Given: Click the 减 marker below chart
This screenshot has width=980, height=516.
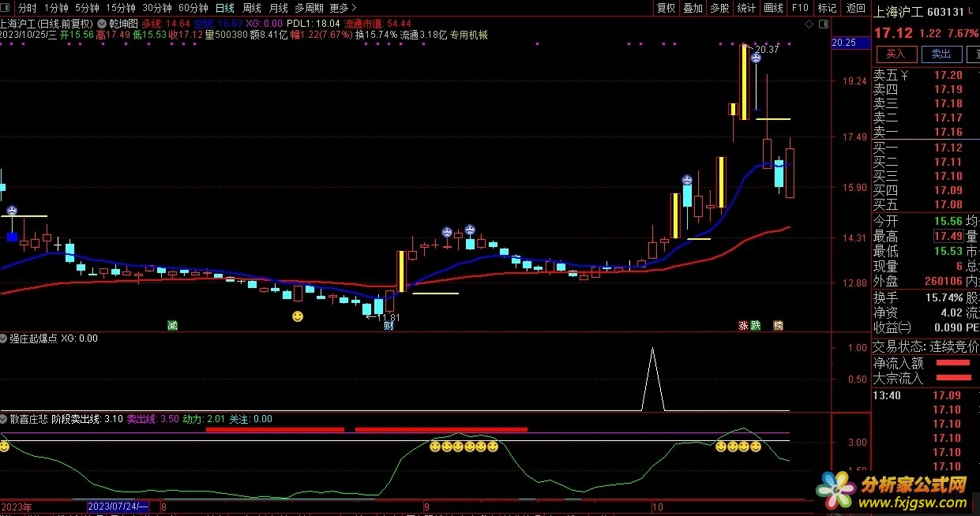Looking at the screenshot, I should 172,325.
